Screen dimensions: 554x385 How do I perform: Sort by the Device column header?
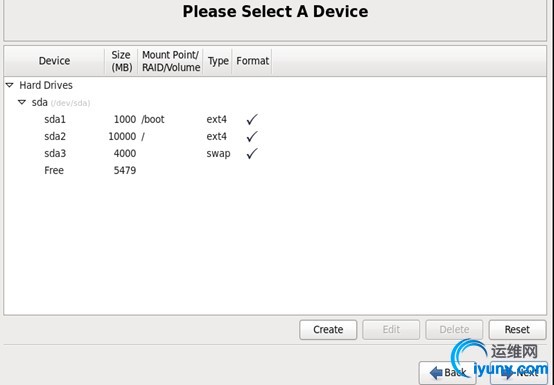tap(54, 61)
